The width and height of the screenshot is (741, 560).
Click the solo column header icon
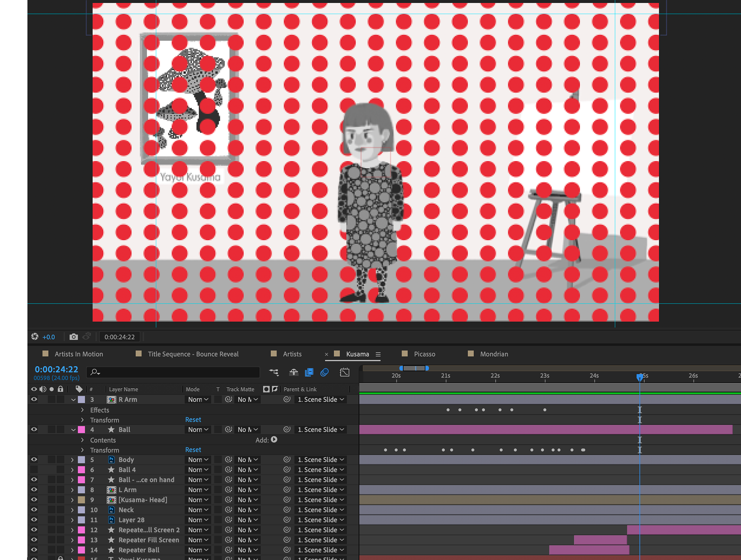[52, 389]
